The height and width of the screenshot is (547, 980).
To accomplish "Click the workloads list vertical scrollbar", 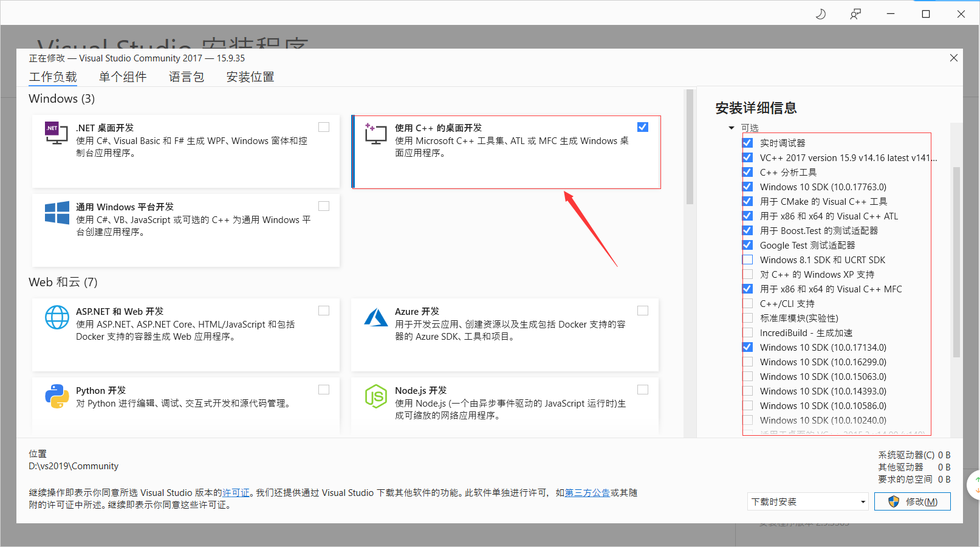I will pyautogui.click(x=690, y=147).
